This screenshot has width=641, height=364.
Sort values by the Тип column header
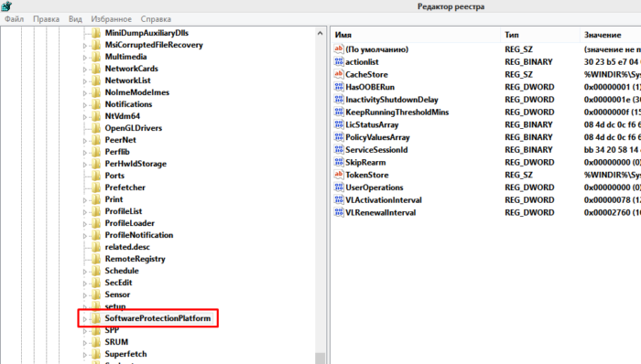[539, 35]
